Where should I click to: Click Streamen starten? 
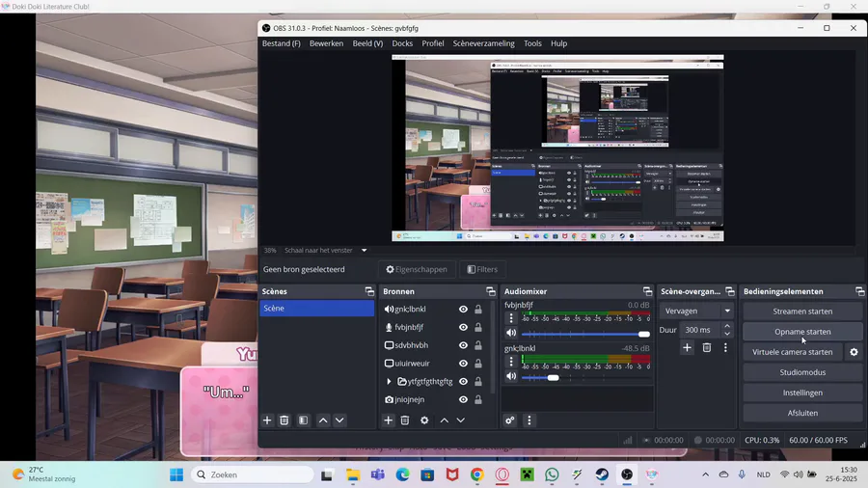coord(802,312)
